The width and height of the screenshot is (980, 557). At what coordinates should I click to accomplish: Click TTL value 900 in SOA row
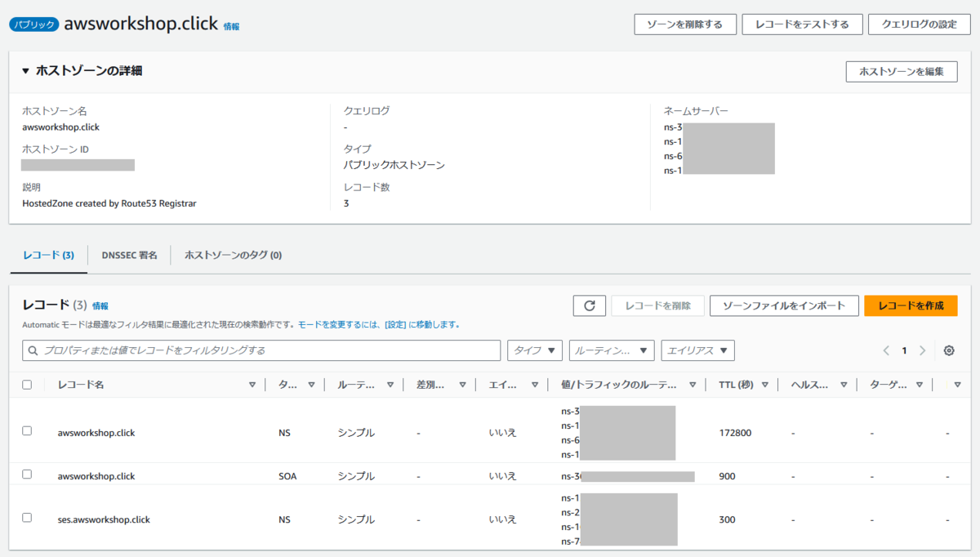tap(727, 476)
